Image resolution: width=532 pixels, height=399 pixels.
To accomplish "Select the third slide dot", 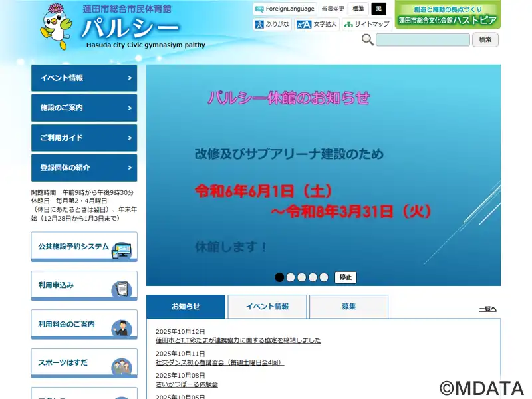I will 302,277.
